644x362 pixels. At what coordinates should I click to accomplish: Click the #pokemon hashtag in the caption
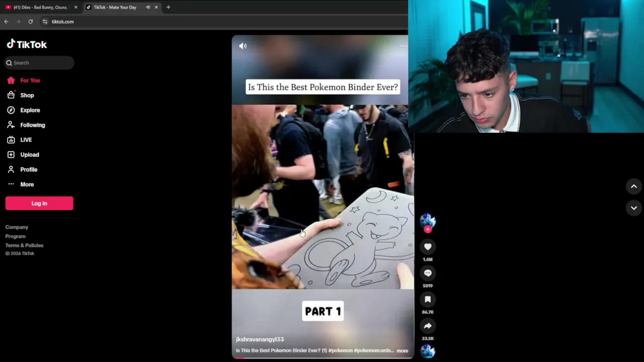(341, 350)
